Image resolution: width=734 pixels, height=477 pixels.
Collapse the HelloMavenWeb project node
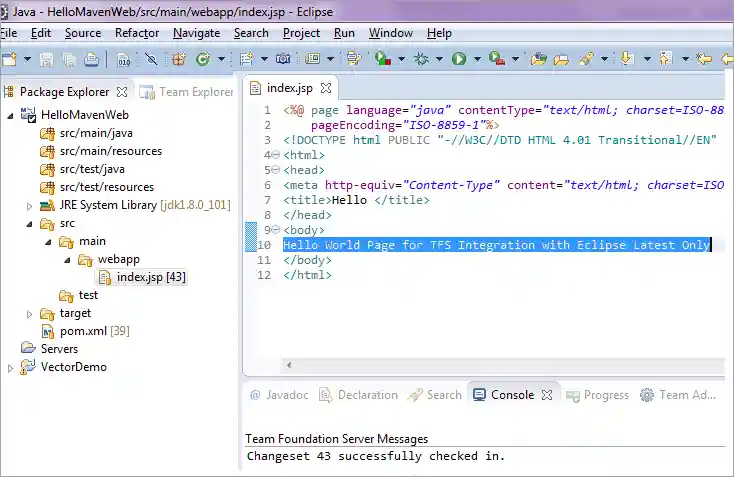(x=10, y=116)
